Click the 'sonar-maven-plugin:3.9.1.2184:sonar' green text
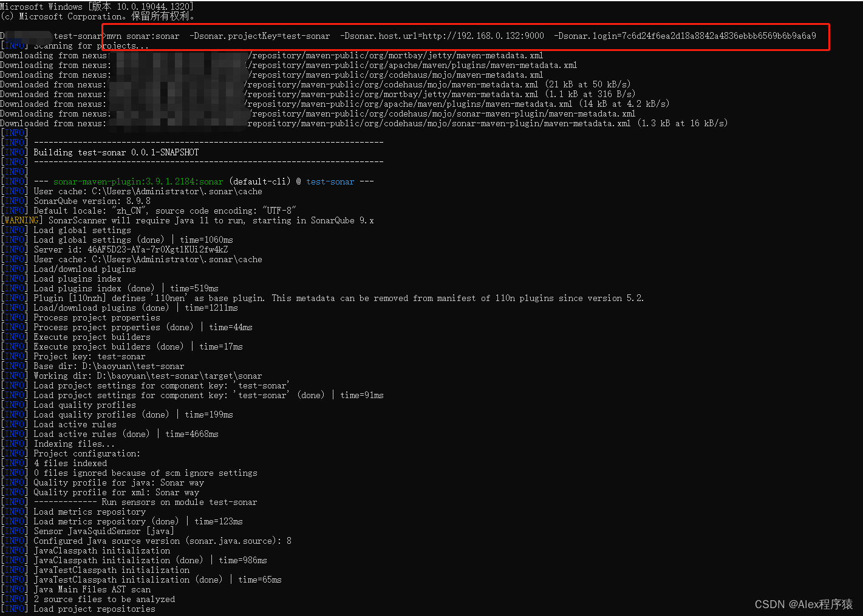Viewport: 863px width, 616px height. 138,181
